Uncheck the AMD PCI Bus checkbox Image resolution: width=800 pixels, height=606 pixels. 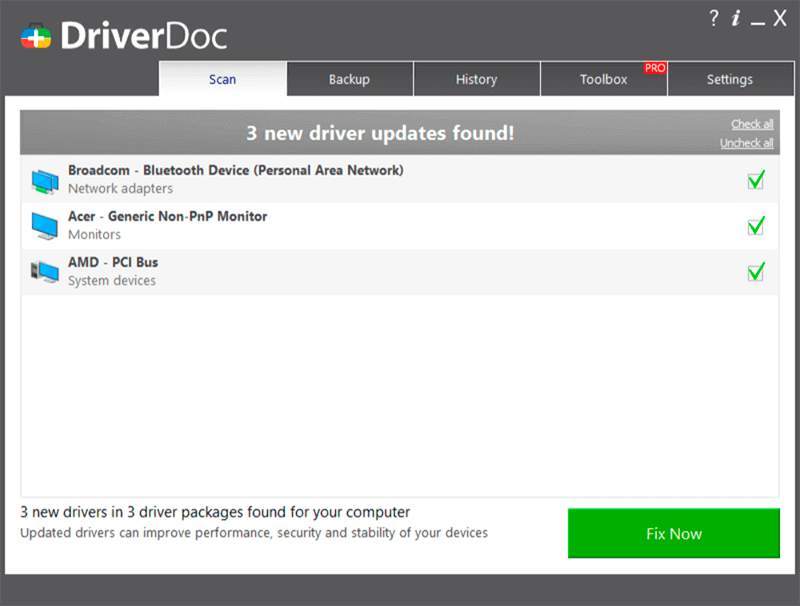[756, 271]
